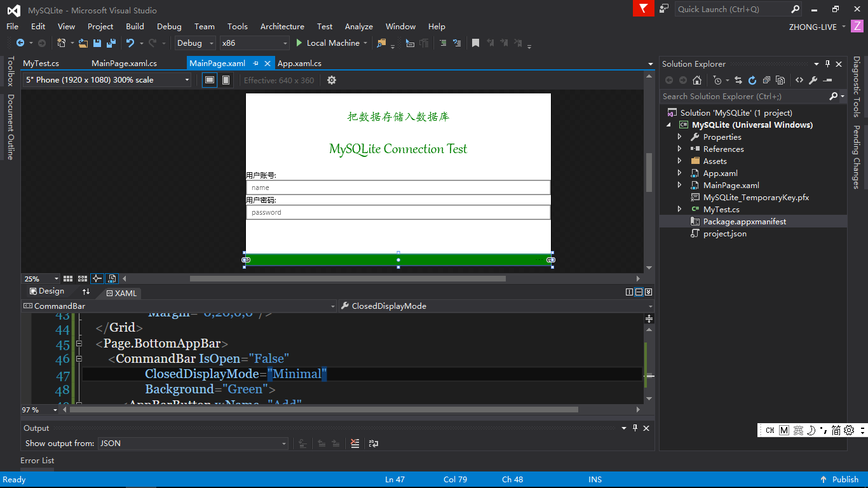Toggle a bookmark with the bookmark icon
The width and height of the screenshot is (868, 488).
pos(475,43)
